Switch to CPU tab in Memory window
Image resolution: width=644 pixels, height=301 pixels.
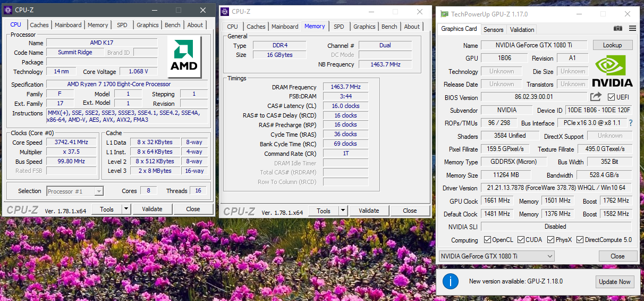pos(232,27)
